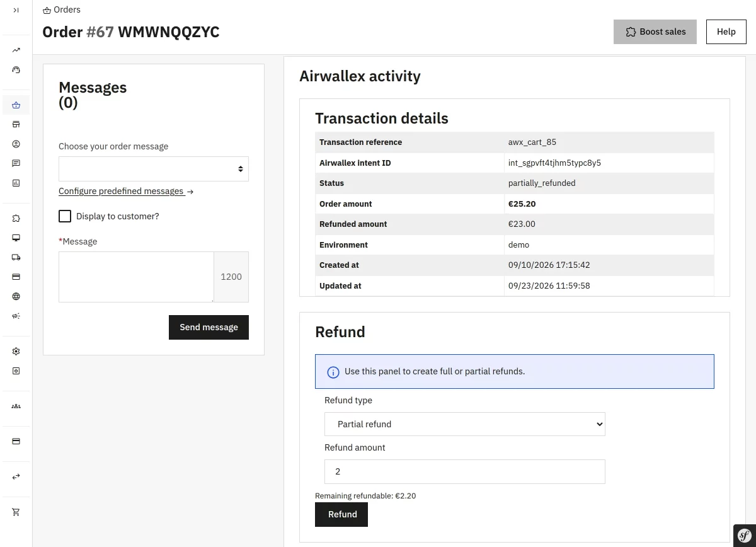The height and width of the screenshot is (547, 756).
Task: Expand the collapsed sidebar menu
Action: (x=16, y=10)
